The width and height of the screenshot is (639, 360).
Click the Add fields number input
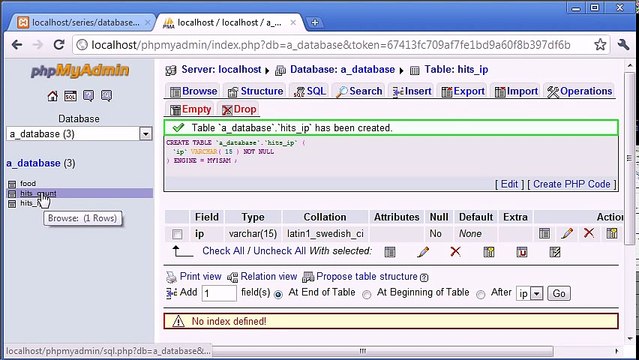[x=219, y=294]
